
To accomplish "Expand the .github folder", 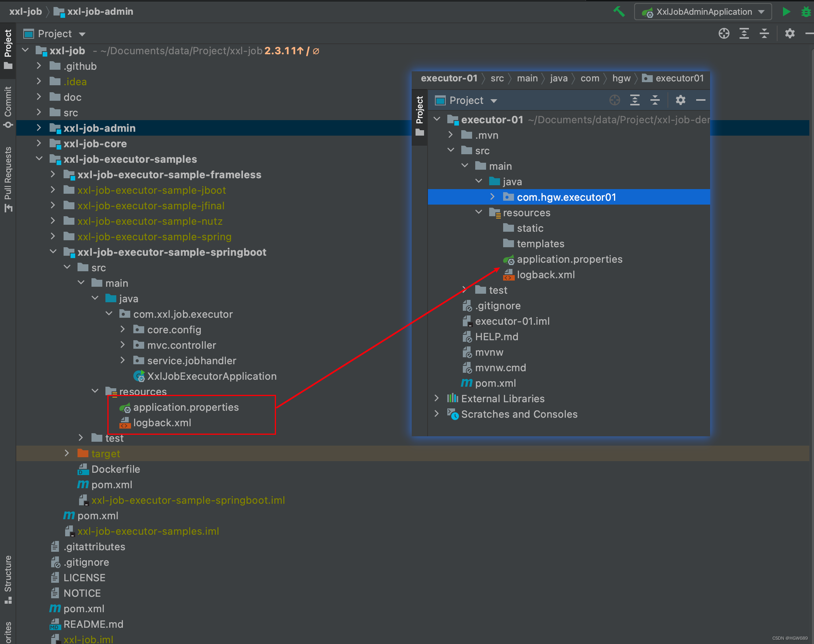I will [39, 66].
